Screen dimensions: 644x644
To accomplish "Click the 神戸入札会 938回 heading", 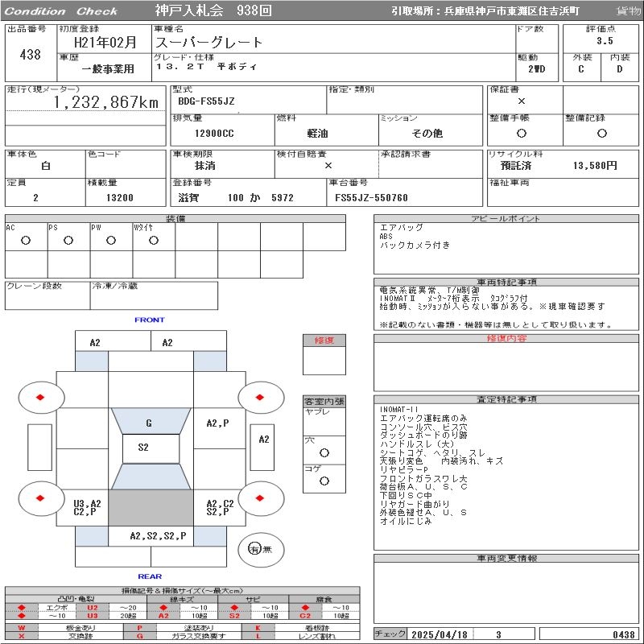I will [x=213, y=10].
